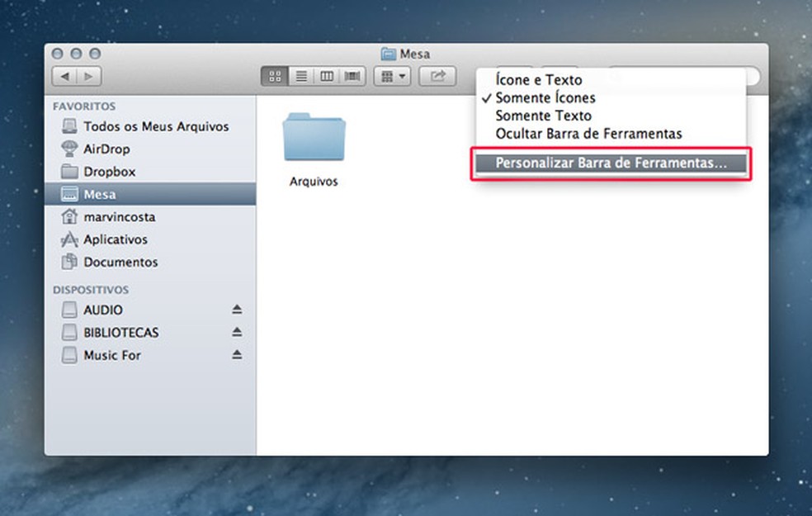
Task: Choose 'Somente Ícones' menu option
Action: [x=611, y=97]
